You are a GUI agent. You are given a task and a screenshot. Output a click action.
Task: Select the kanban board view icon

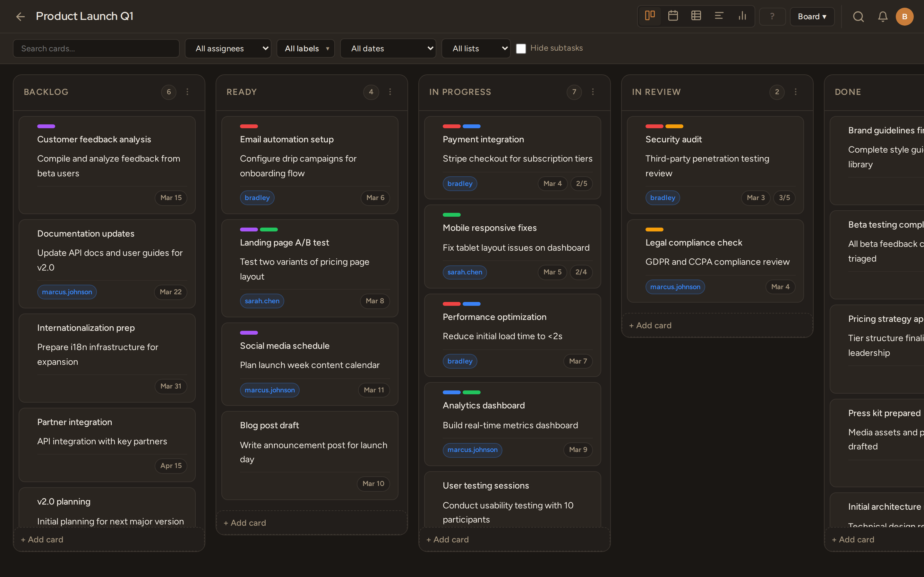click(650, 16)
